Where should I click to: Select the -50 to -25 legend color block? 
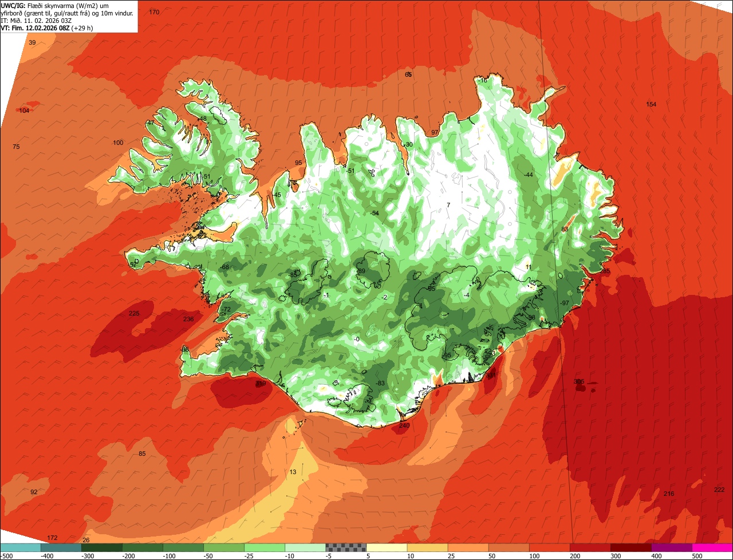(224, 547)
